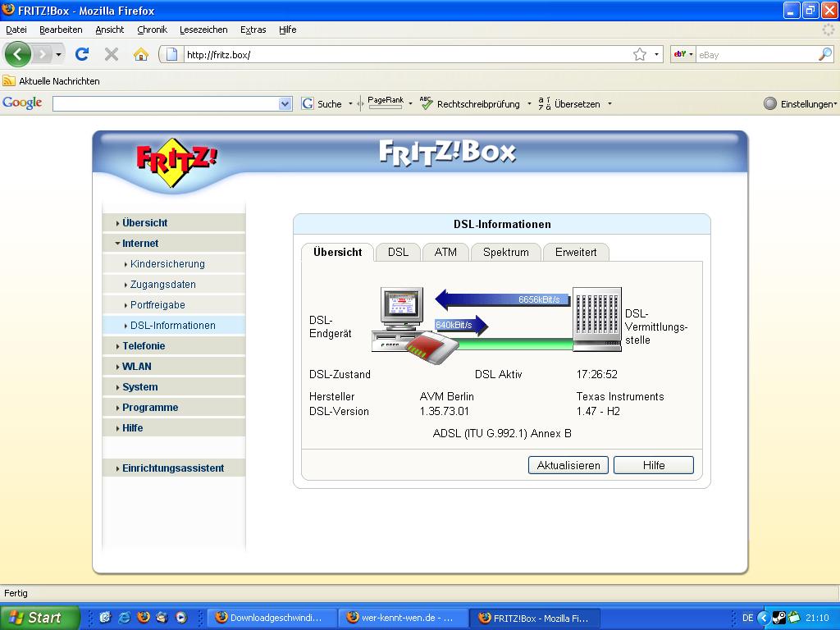Open the Chronik menu
Image resolution: width=840 pixels, height=630 pixels.
click(152, 30)
